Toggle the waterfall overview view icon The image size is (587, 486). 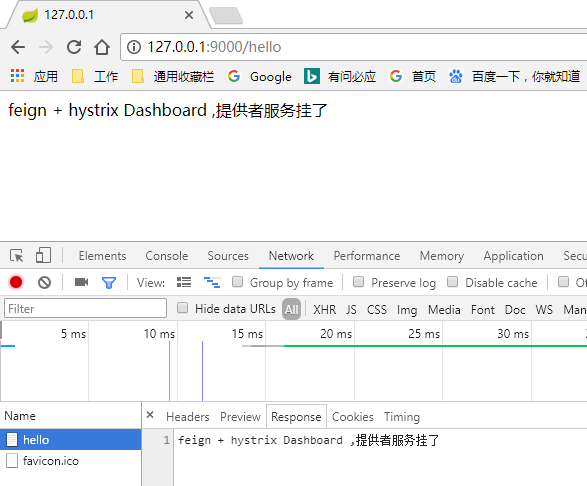212,282
